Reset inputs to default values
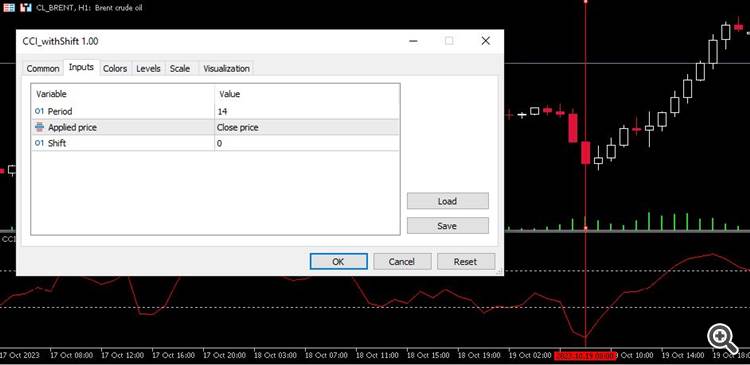The width and height of the screenshot is (750, 365). pos(465,262)
